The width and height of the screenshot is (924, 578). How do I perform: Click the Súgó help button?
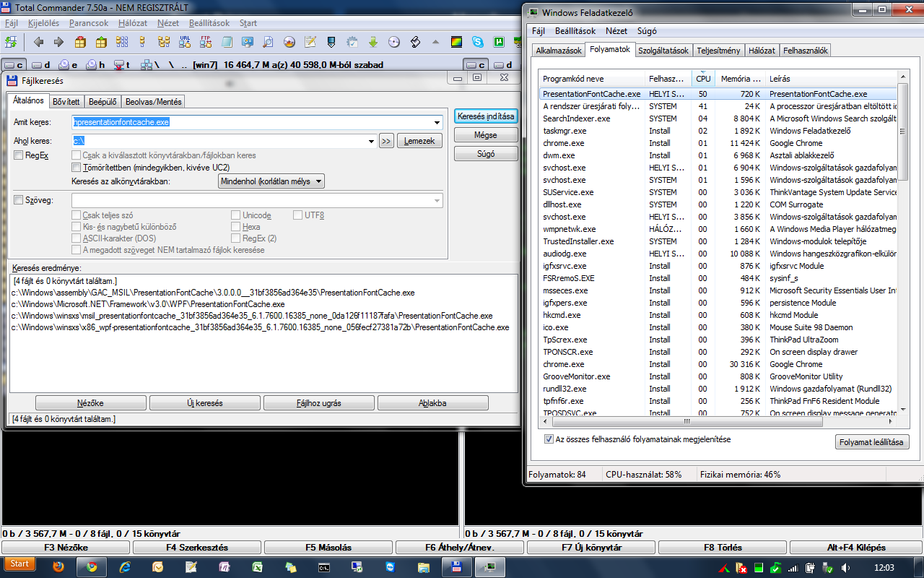(x=486, y=154)
